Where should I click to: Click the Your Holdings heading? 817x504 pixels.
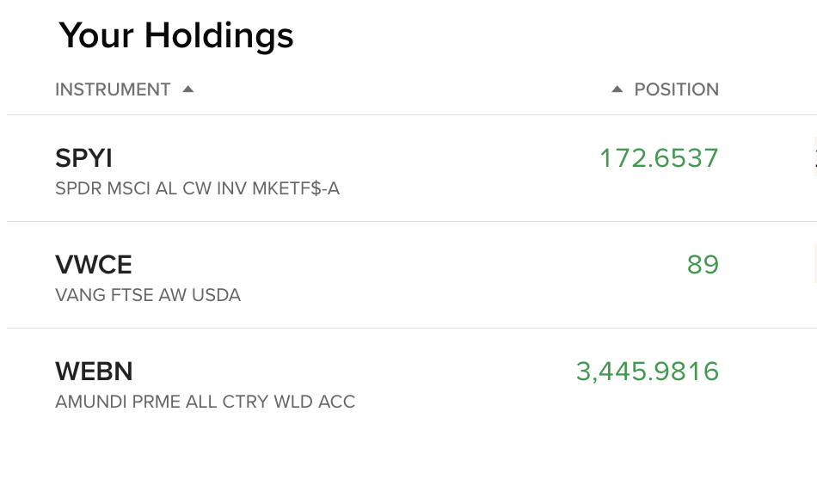[176, 35]
